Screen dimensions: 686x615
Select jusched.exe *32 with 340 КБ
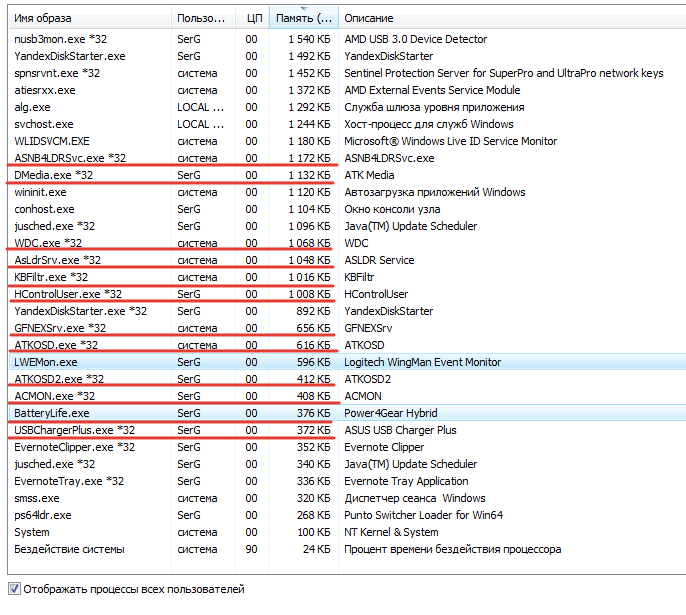tap(54, 464)
